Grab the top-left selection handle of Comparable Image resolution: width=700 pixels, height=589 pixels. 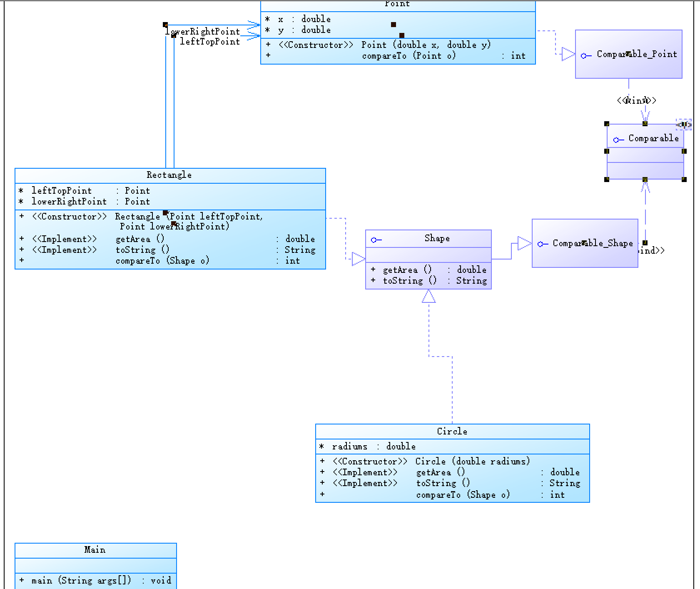click(x=607, y=124)
